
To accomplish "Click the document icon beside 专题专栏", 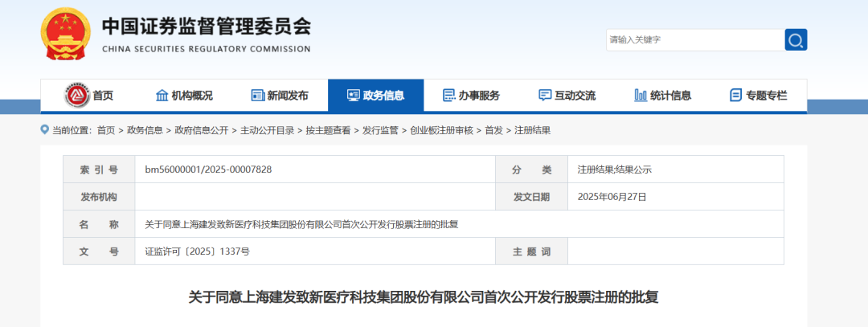I will tap(735, 95).
